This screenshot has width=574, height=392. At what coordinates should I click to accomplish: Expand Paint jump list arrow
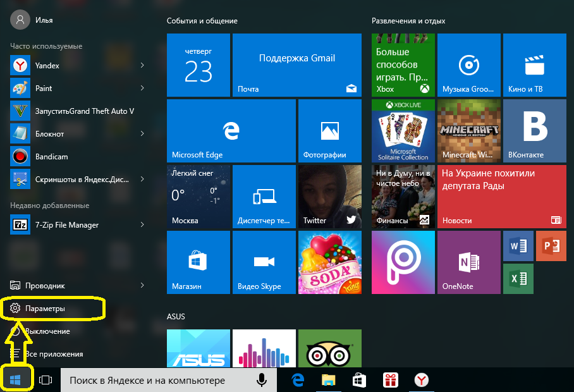(142, 88)
